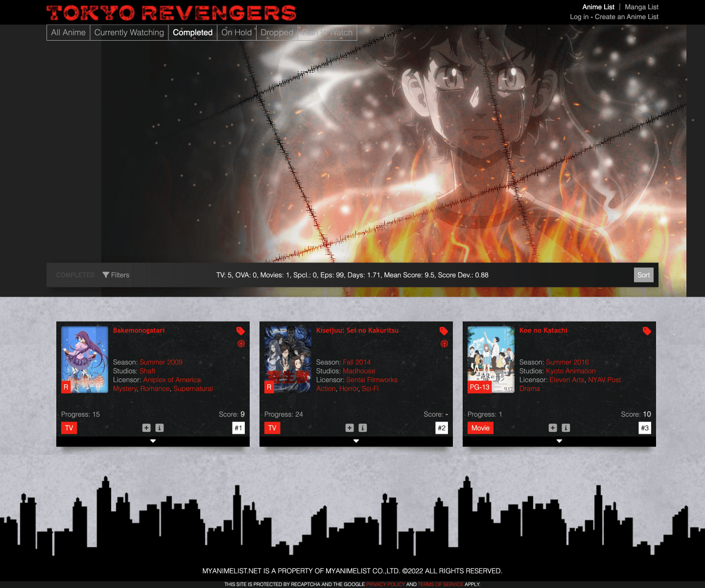Viewport: 705px width, 588px height.
Task: Click the Movie badge on Koe no Katachi
Action: coord(480,428)
